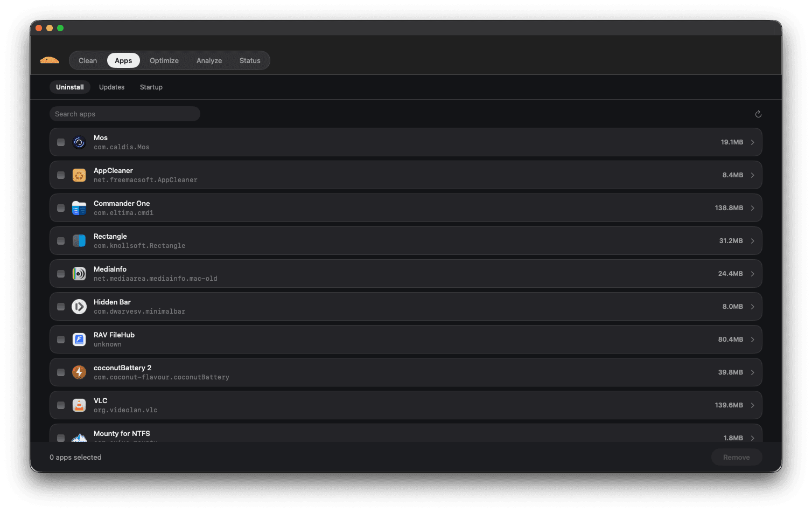Expand the Hidden Bar chevron
Viewport: 812px width, 512px height.
(x=752, y=307)
